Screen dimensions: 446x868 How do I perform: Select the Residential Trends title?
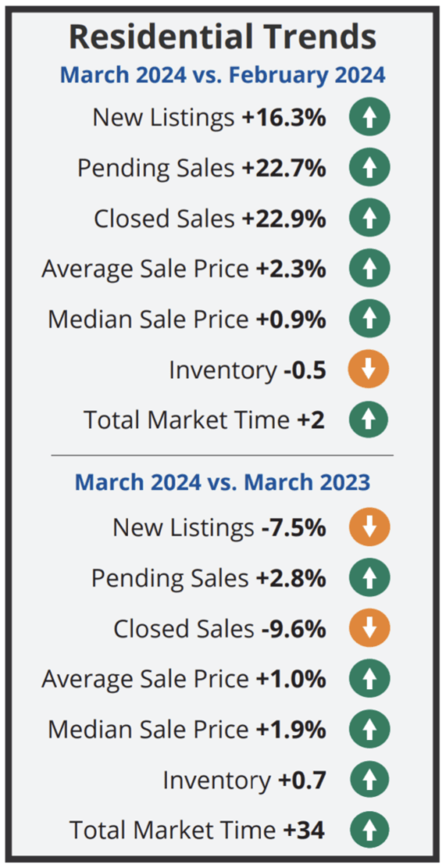(223, 36)
